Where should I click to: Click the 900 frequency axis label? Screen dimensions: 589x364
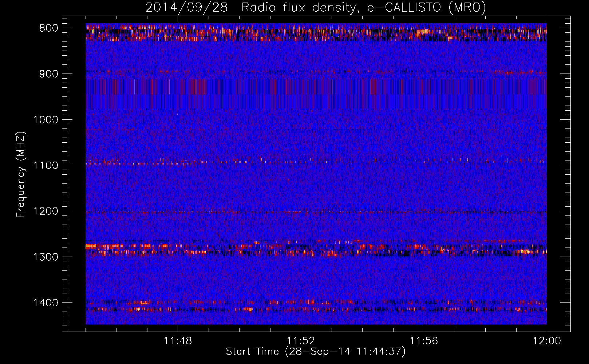[49, 74]
